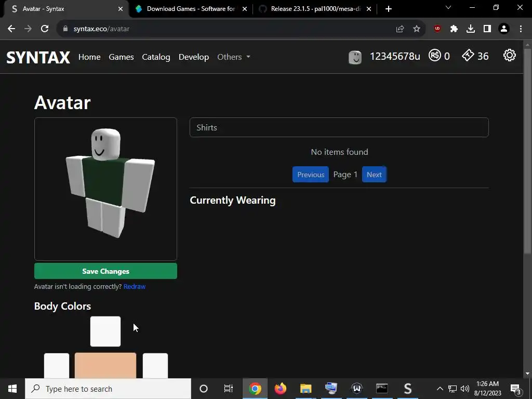Open the Syntax S app on taskbar
This screenshot has height=399, width=532.
pyautogui.click(x=407, y=389)
